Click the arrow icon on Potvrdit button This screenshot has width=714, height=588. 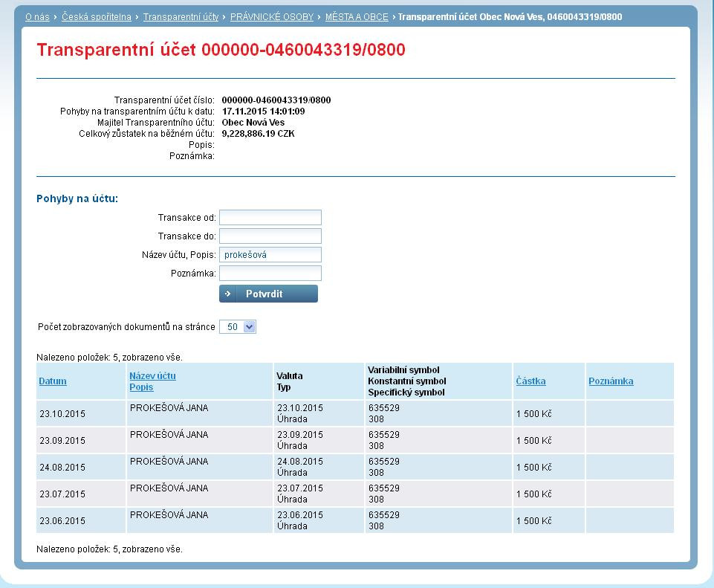229,294
